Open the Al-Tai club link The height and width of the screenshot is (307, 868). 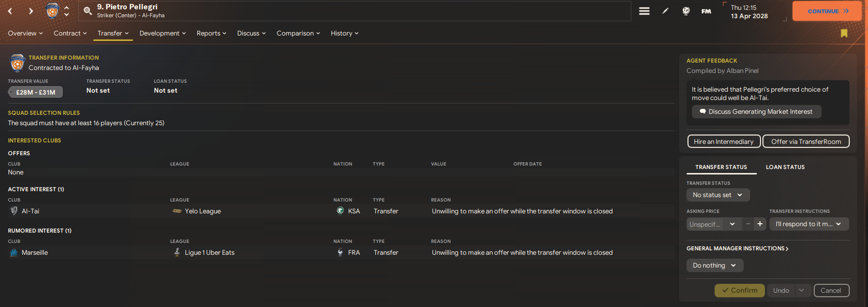(x=30, y=211)
